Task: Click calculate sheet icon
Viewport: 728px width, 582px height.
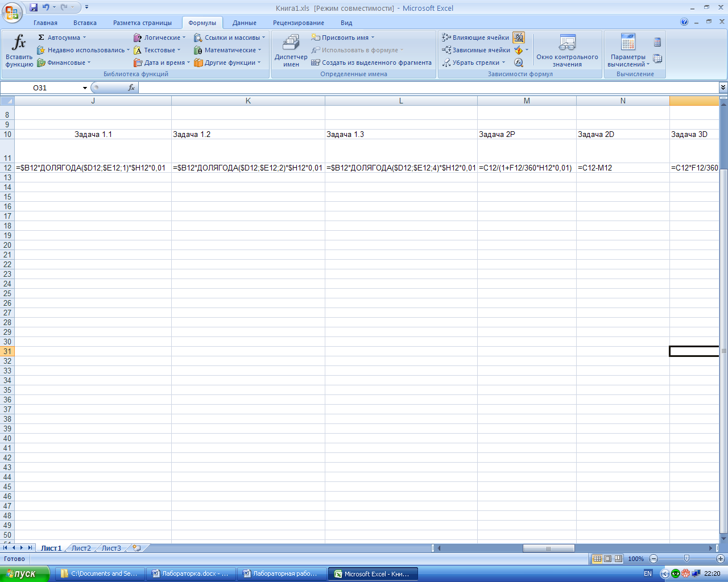Action: 657,59
